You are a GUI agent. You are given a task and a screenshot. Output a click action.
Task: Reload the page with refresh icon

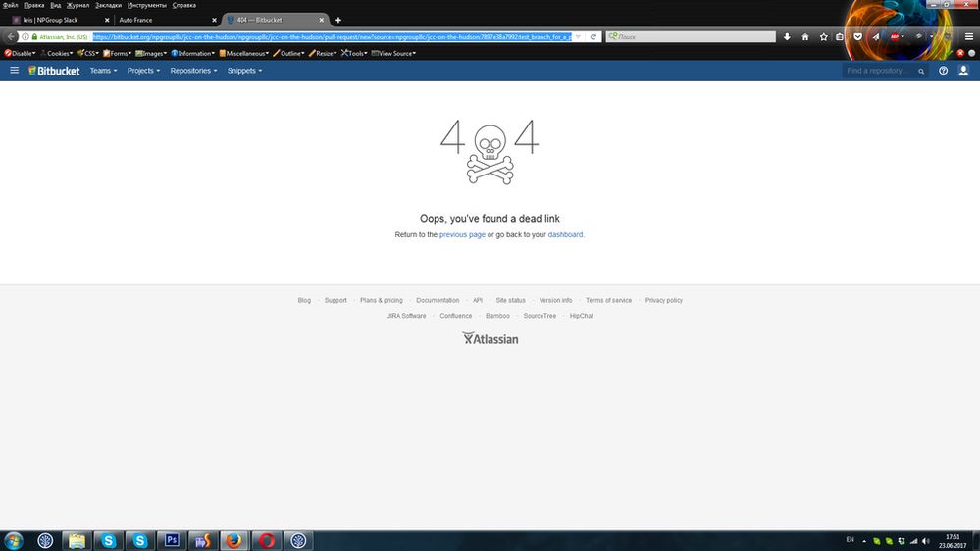pyautogui.click(x=593, y=37)
